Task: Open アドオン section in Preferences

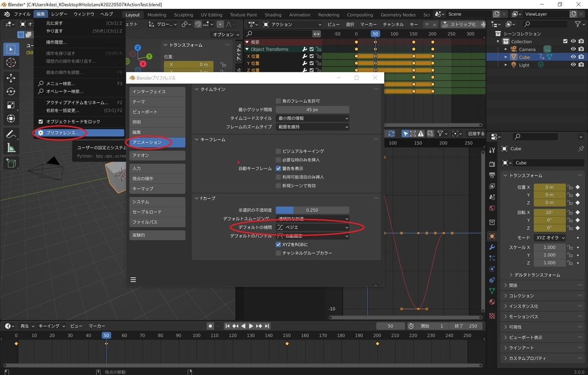Action: point(157,155)
